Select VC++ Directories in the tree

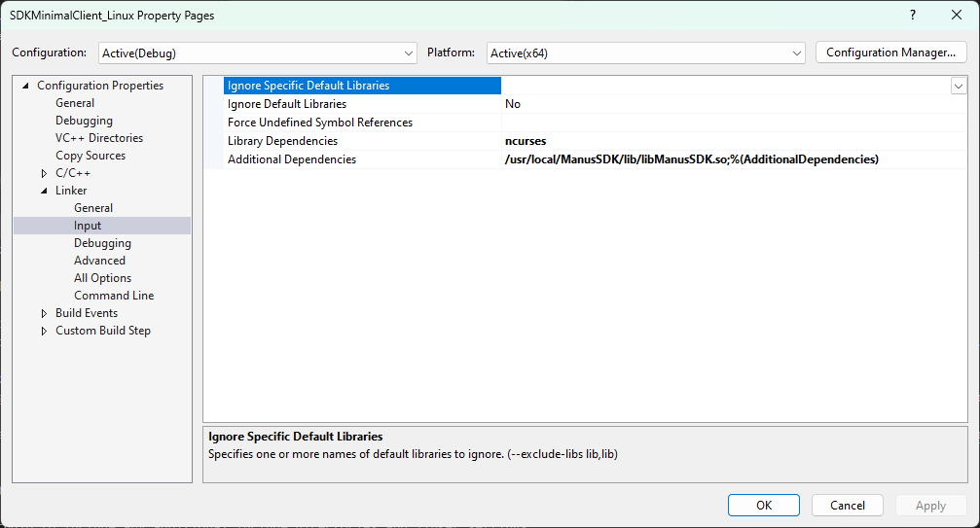point(98,138)
